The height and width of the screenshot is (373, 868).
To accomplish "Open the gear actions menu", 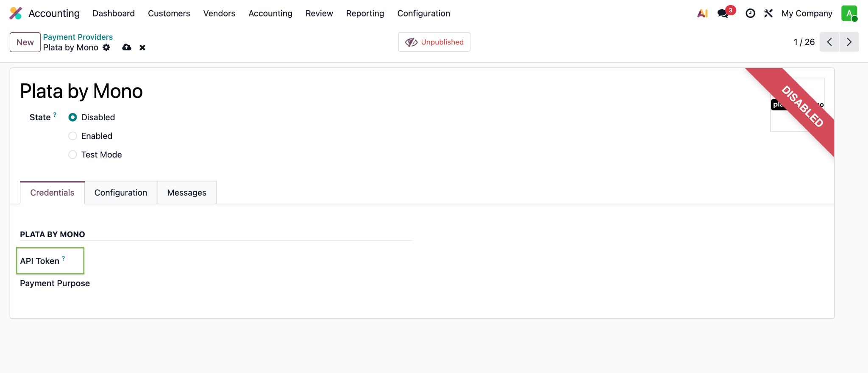I will pyautogui.click(x=106, y=47).
